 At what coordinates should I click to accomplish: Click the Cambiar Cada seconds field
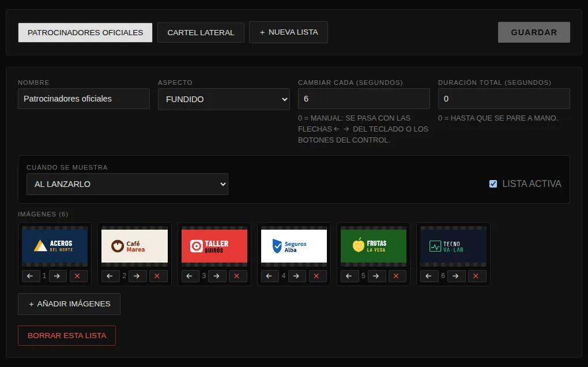pyautogui.click(x=364, y=99)
